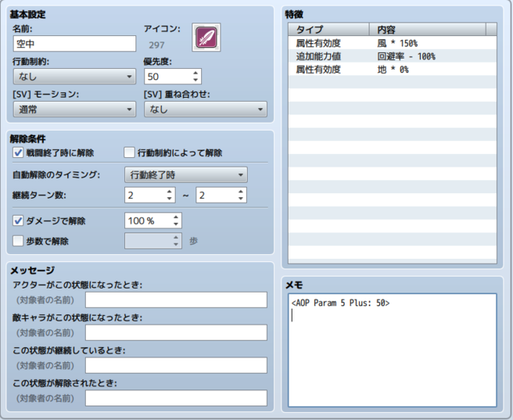Open the [SV] モーション dropdown
513x420 pixels.
click(75, 109)
